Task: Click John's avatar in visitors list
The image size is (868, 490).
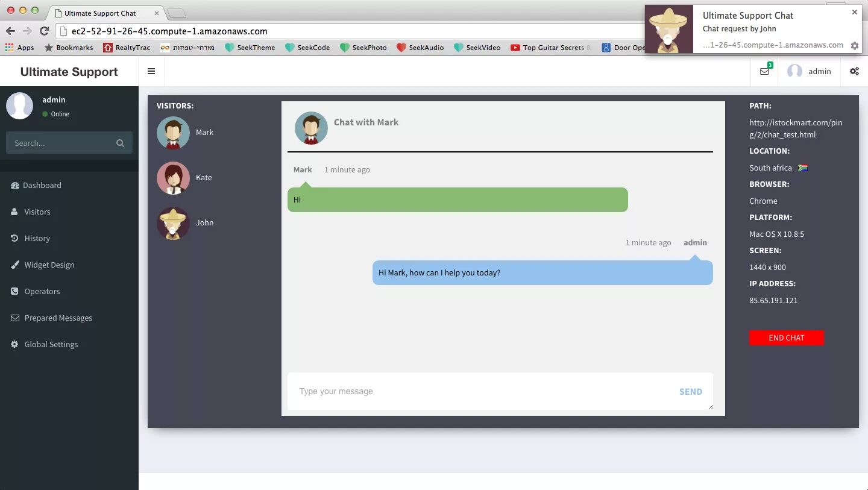Action: point(173,223)
